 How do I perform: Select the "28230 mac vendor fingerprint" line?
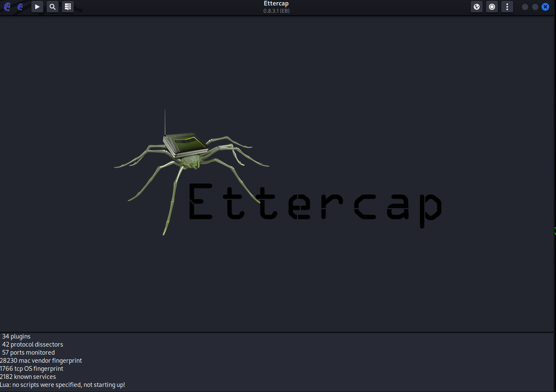click(41, 361)
